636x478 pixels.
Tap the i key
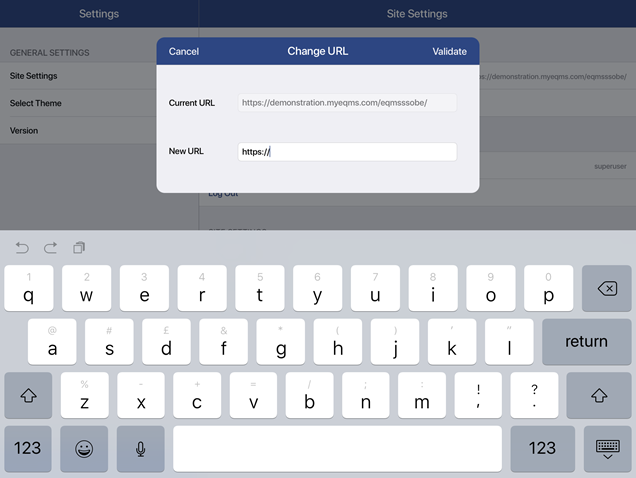[x=433, y=289]
